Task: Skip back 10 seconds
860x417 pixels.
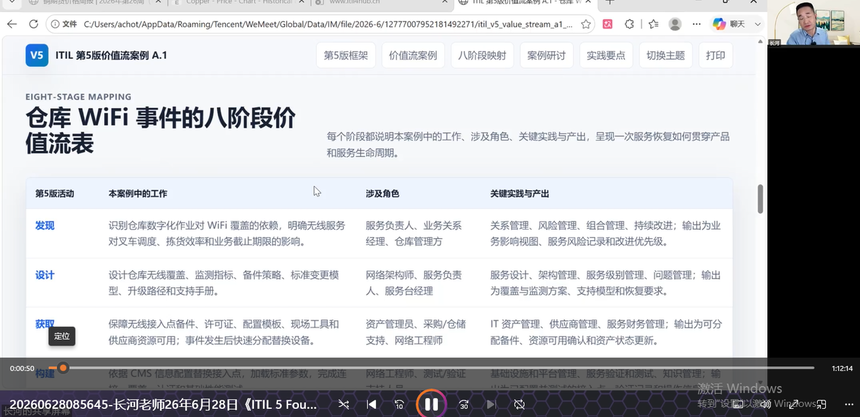Action: [x=400, y=404]
